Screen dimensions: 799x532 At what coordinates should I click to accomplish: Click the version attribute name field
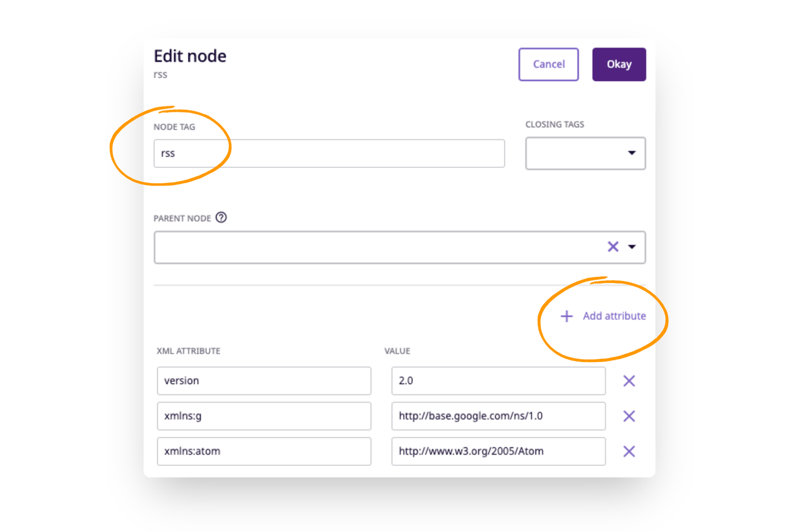(x=264, y=381)
